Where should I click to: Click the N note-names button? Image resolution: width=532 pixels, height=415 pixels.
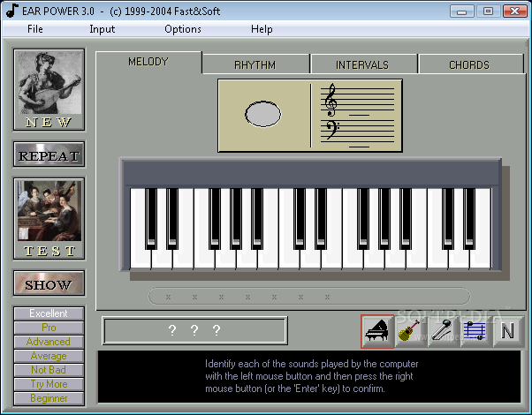(507, 331)
